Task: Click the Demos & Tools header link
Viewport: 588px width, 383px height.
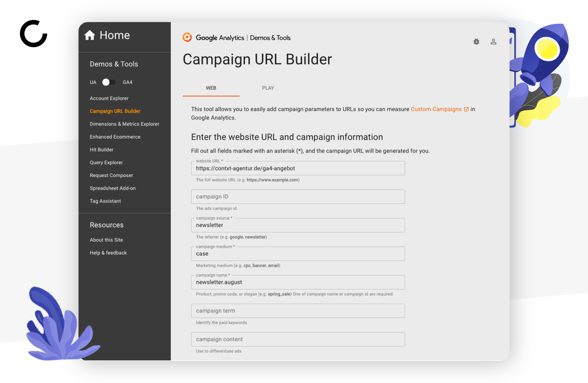Action: [270, 38]
